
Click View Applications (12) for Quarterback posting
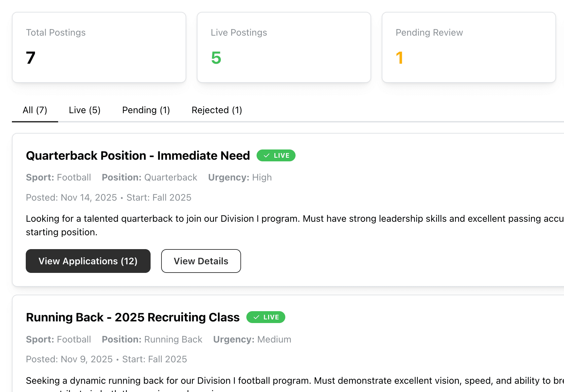pyautogui.click(x=88, y=261)
